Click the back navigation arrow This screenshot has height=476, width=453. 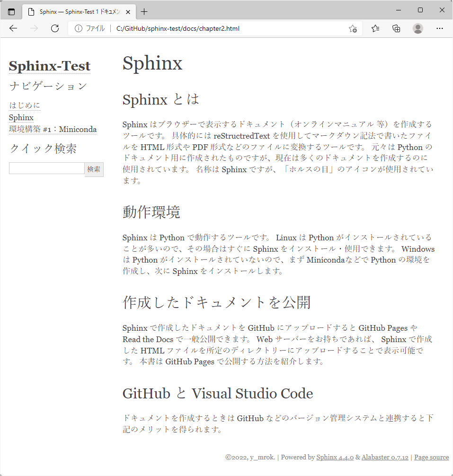click(13, 28)
